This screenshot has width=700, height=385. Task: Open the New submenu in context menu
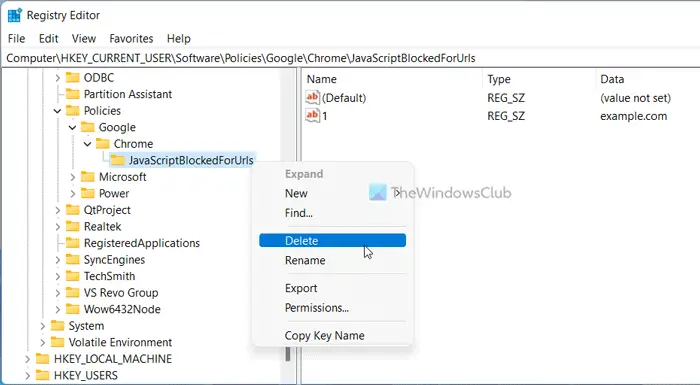(332, 193)
